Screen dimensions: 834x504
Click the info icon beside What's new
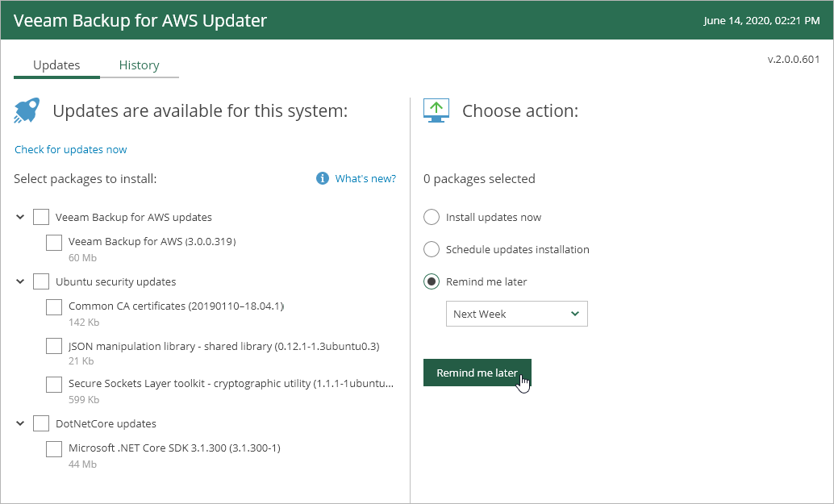pyautogui.click(x=323, y=178)
